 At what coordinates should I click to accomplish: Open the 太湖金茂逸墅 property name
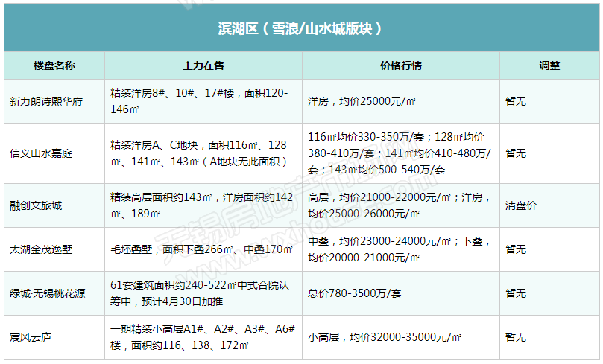coord(41,249)
